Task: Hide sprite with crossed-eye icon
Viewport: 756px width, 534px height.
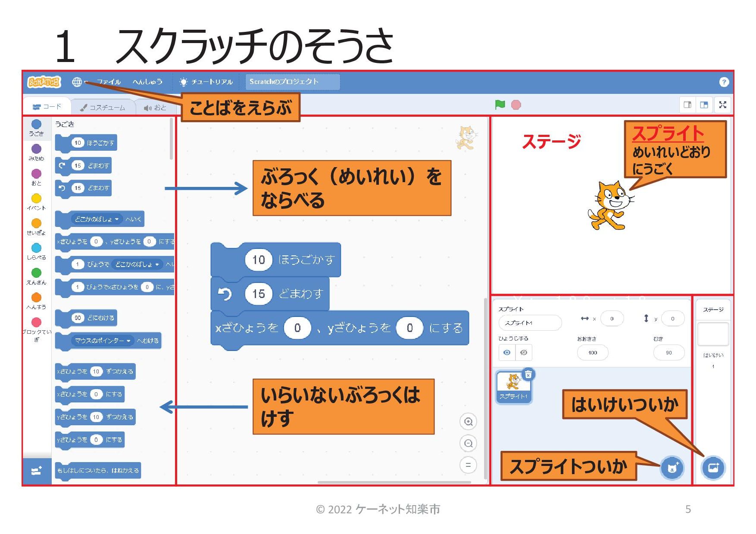Action: pos(524,353)
